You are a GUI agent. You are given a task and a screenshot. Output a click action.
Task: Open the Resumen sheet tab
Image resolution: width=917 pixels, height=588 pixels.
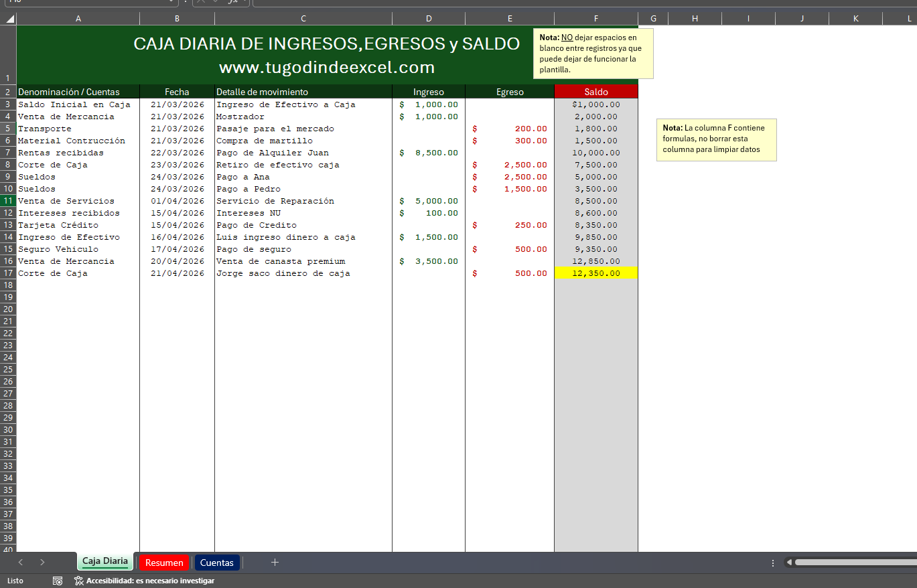point(164,563)
